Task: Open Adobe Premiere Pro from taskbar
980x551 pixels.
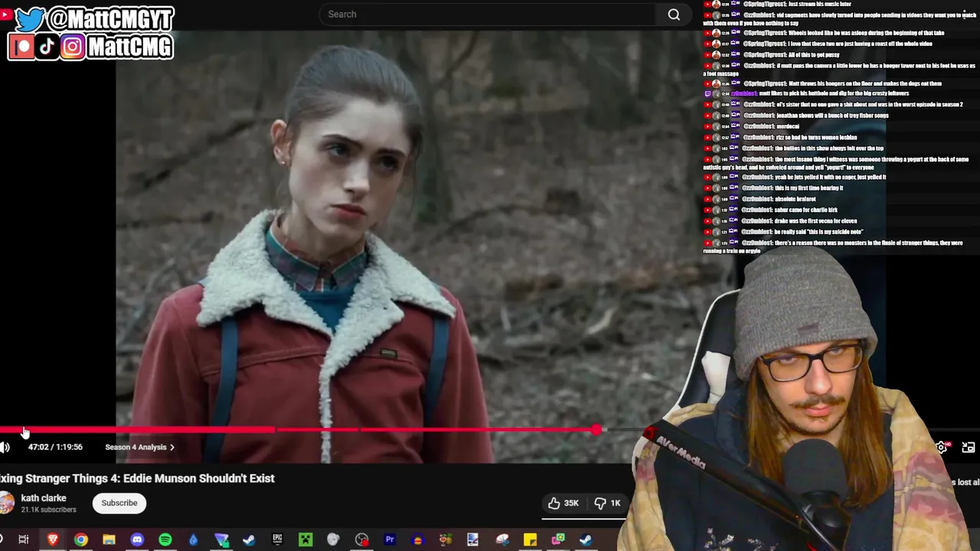Action: coord(390,540)
